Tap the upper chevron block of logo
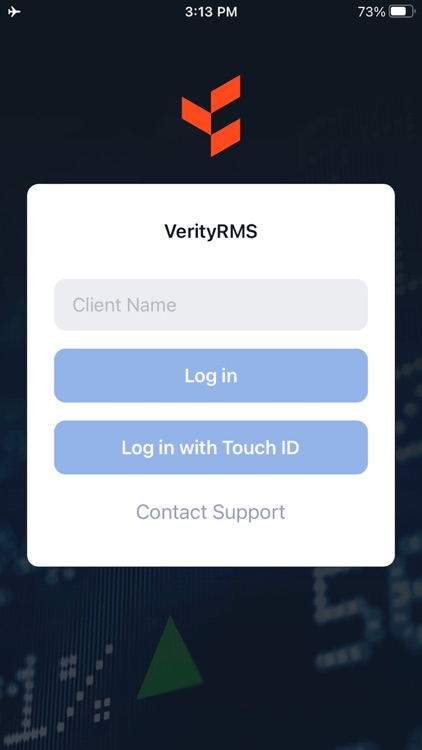422x750 pixels. pyautogui.click(x=225, y=95)
